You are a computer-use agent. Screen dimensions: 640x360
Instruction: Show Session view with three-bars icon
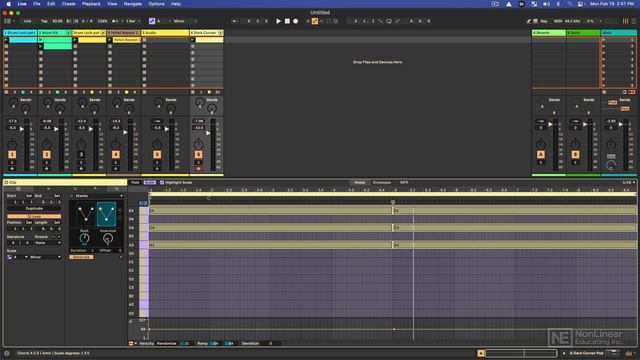pyautogui.click(x=625, y=21)
